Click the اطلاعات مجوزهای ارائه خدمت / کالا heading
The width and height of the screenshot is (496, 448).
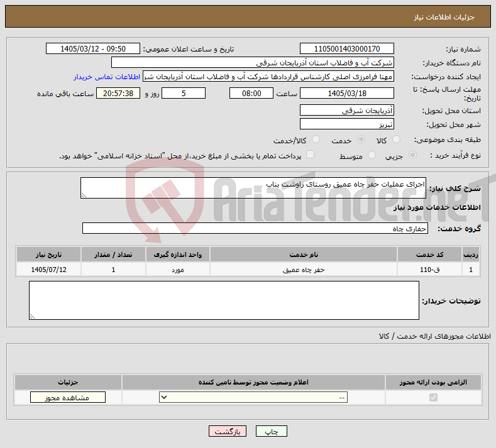pos(434,336)
